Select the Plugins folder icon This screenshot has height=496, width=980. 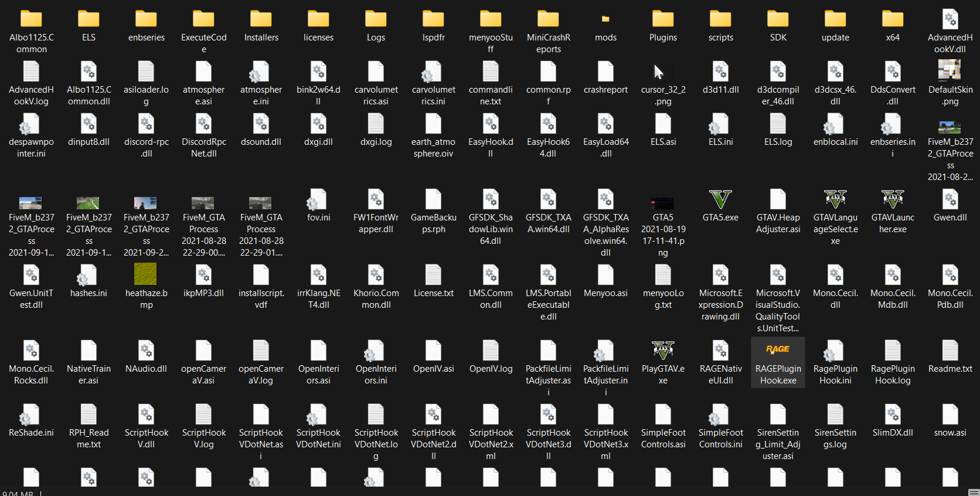point(663,19)
